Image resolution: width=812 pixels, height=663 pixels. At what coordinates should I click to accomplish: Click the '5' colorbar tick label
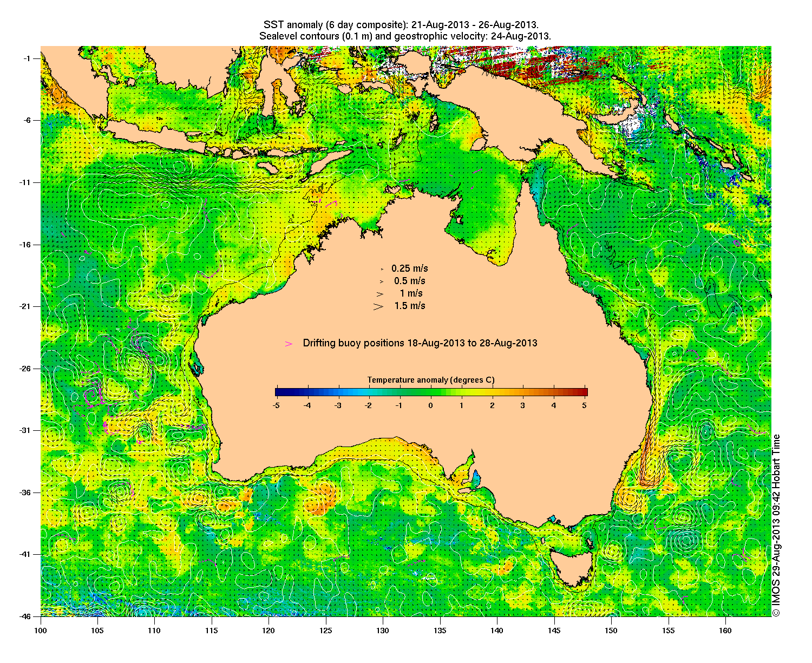click(x=585, y=405)
